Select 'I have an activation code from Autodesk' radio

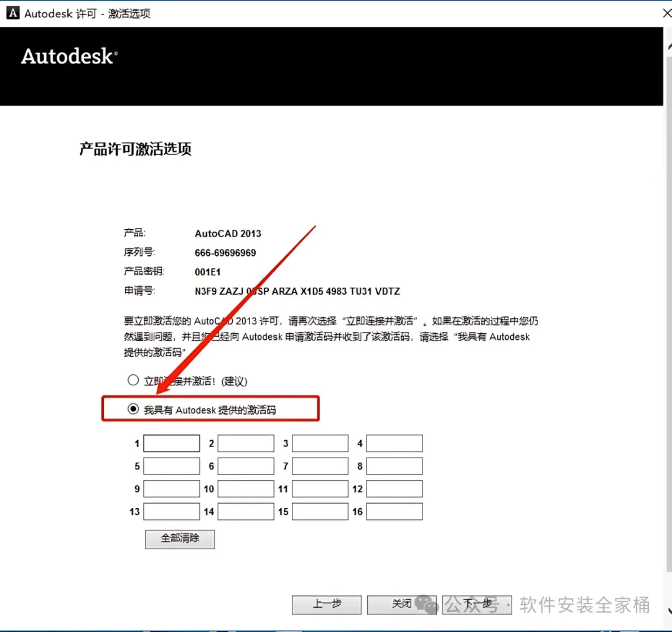[x=133, y=409]
